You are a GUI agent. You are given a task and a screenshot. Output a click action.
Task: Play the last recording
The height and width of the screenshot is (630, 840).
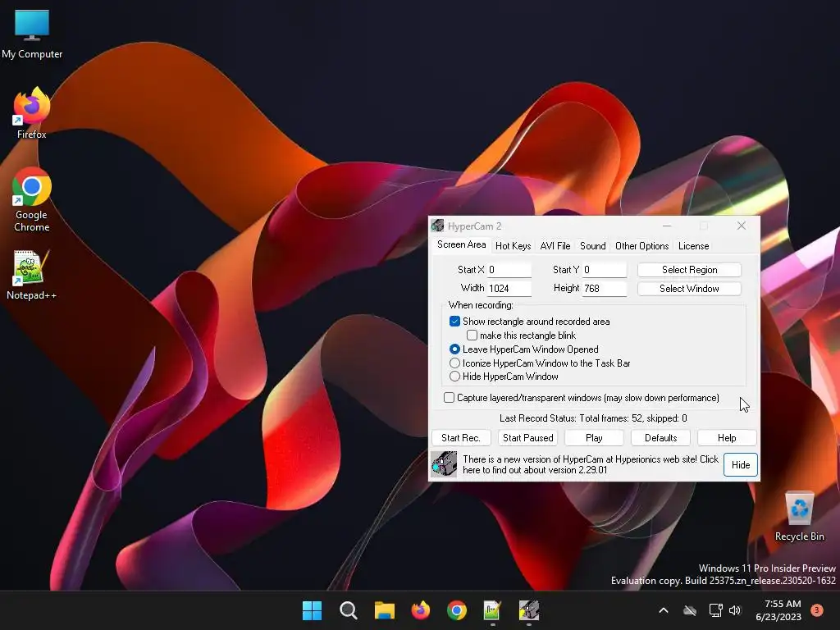coord(594,438)
